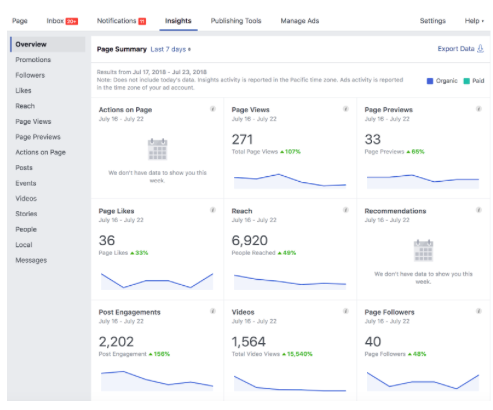Open Events in the sidebar
Viewport: 493px width, 410px height.
26,183
